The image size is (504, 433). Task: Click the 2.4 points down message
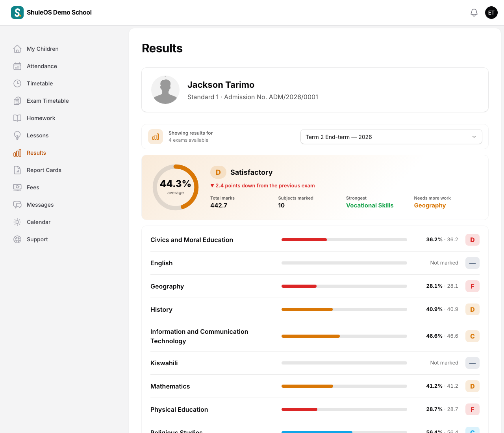point(263,185)
